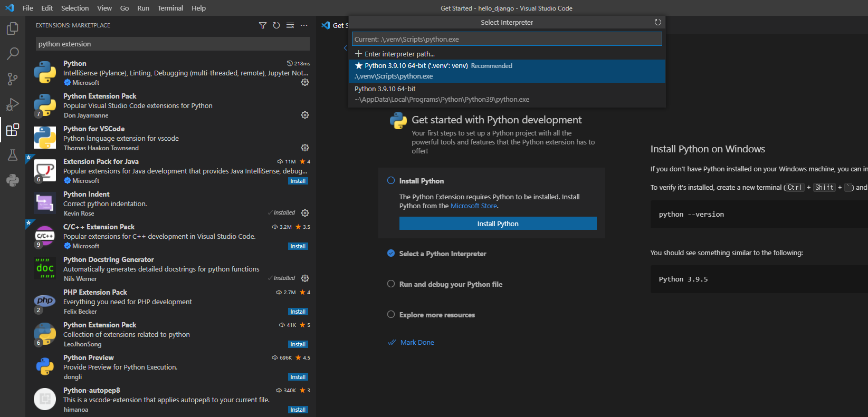This screenshot has height=417, width=868.
Task: Open Run and Debug view
Action: point(13,104)
